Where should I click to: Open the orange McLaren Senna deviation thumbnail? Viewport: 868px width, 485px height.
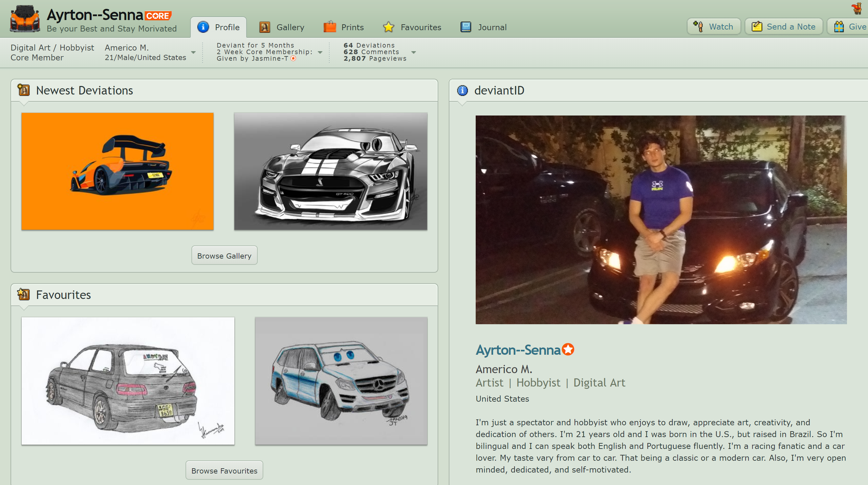click(x=118, y=171)
